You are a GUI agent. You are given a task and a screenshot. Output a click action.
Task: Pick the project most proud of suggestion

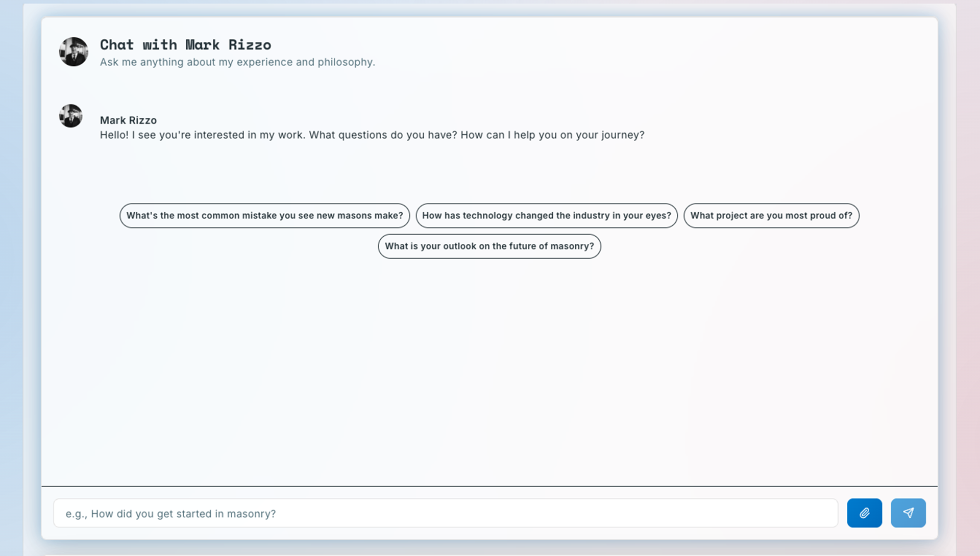pyautogui.click(x=771, y=215)
